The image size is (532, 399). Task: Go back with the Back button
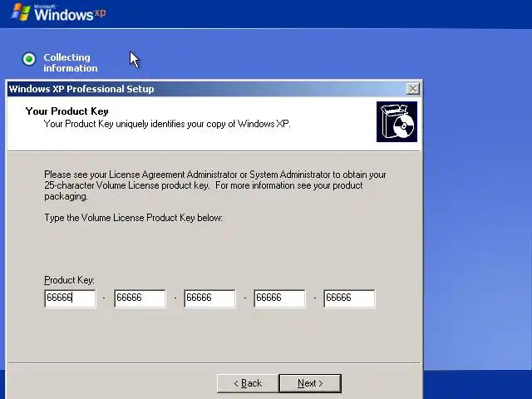[248, 383]
